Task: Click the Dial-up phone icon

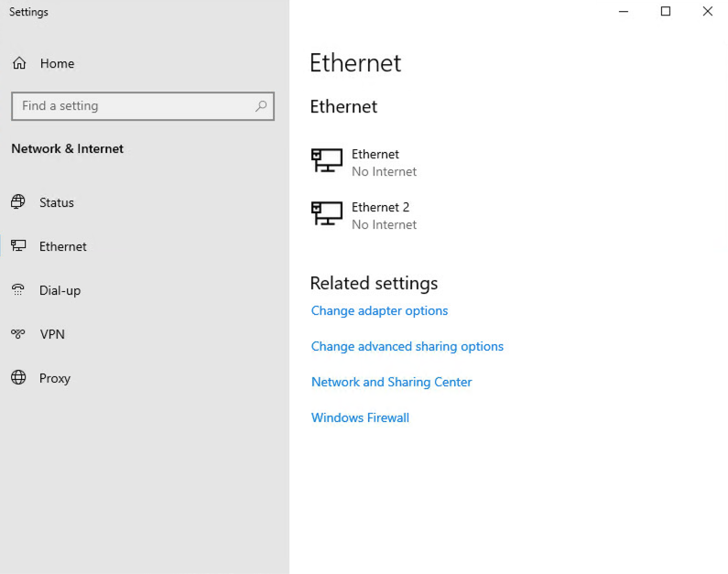Action: pyautogui.click(x=18, y=289)
